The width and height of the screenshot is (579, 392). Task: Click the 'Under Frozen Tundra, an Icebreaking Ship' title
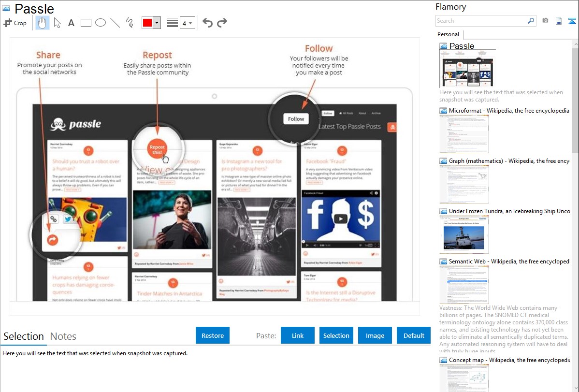pyautogui.click(x=509, y=211)
